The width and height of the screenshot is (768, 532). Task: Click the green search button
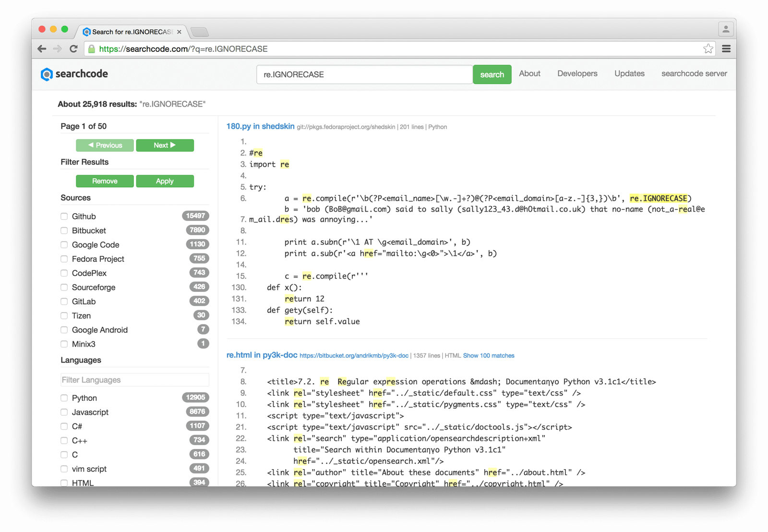pos(492,74)
